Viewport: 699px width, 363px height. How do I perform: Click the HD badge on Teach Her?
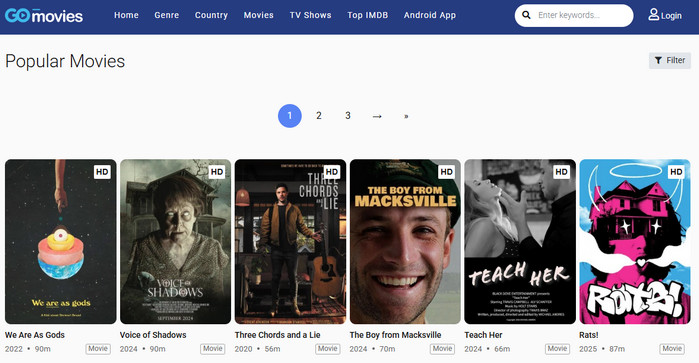(562, 172)
